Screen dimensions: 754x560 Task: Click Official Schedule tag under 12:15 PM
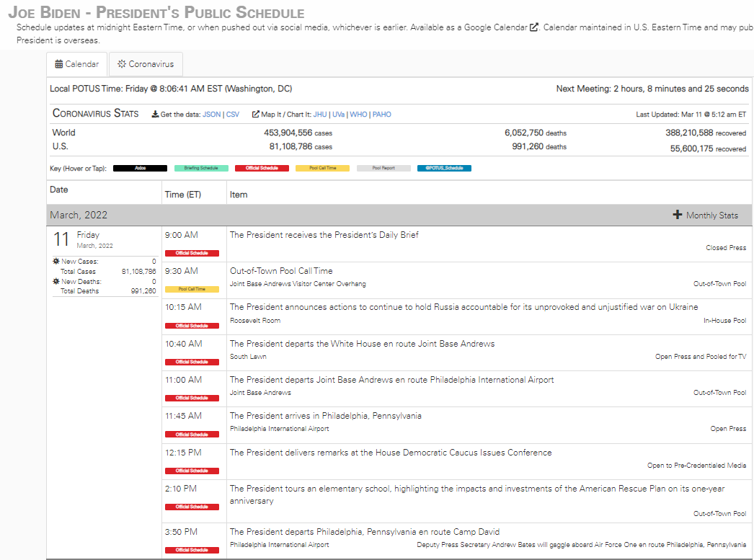coord(192,471)
